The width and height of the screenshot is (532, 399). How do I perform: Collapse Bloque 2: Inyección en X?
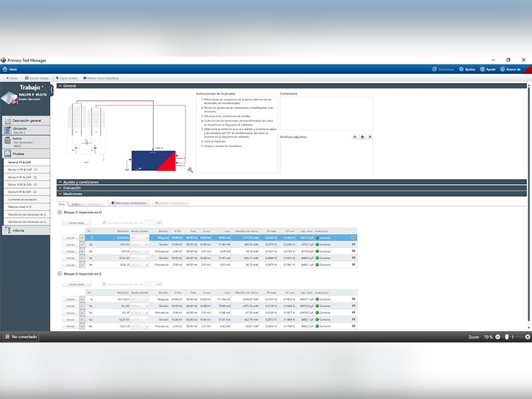coord(59,273)
